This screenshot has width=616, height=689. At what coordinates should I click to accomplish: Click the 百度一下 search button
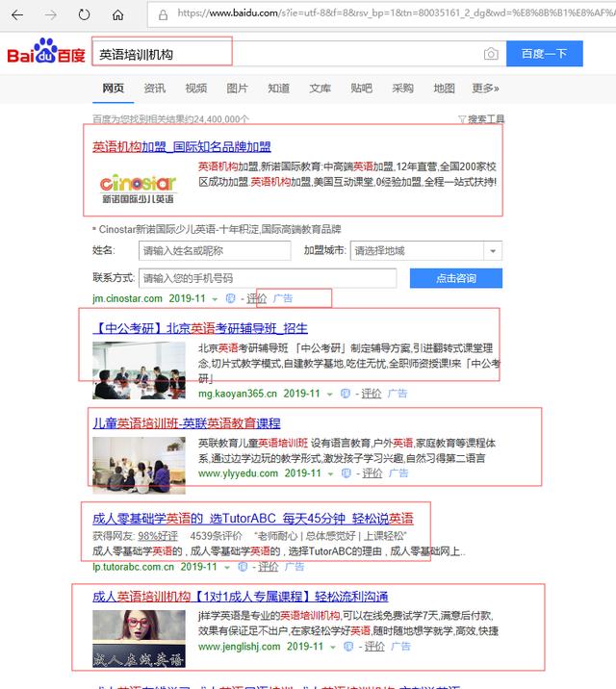pos(545,54)
